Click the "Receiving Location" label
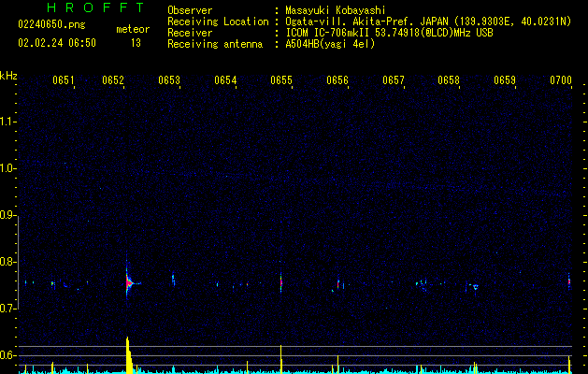This screenshot has height=374, width=588. 218,22
